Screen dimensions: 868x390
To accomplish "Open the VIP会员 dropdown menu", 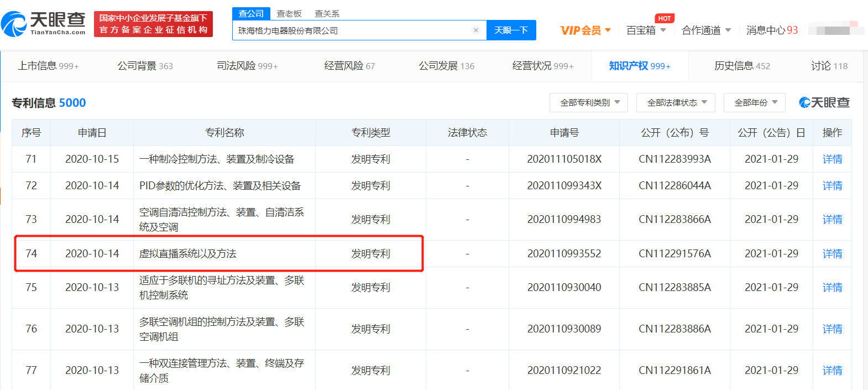I will click(585, 30).
